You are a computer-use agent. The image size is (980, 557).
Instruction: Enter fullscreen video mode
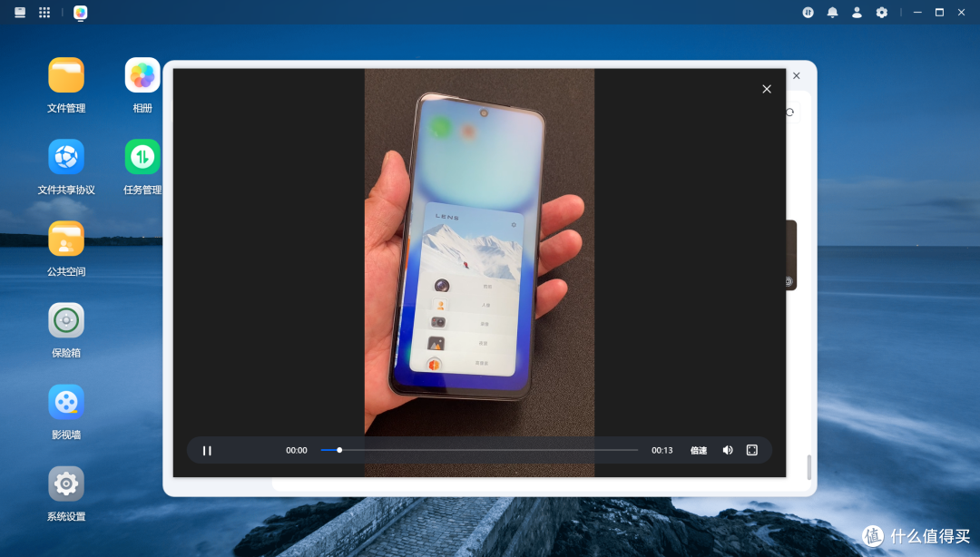coord(752,450)
